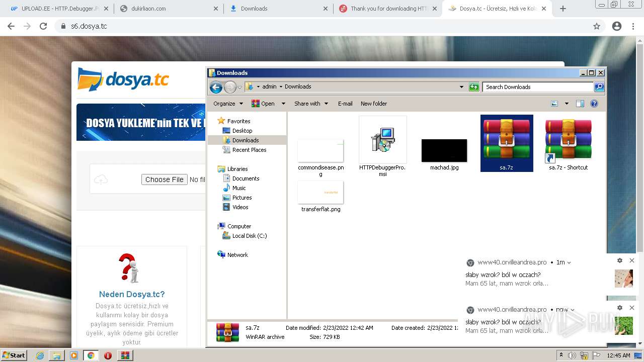Toggle the preview pane icon
The height and width of the screenshot is (362, 644).
click(x=580, y=104)
